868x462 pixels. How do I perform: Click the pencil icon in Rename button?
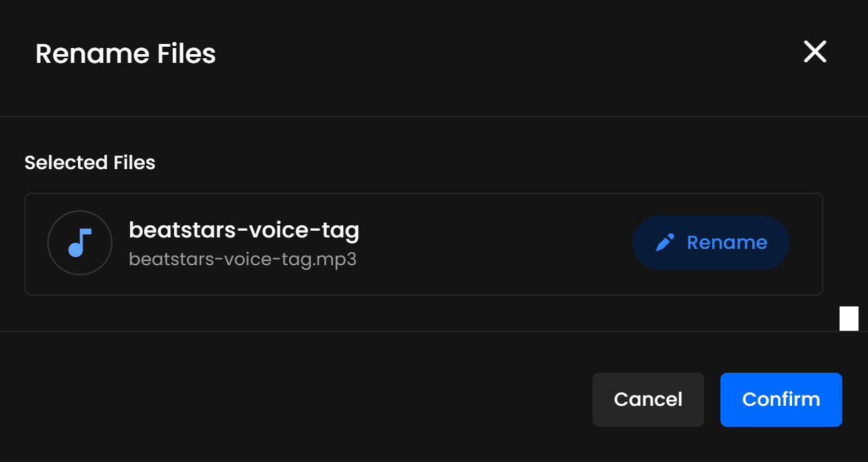pyautogui.click(x=665, y=243)
